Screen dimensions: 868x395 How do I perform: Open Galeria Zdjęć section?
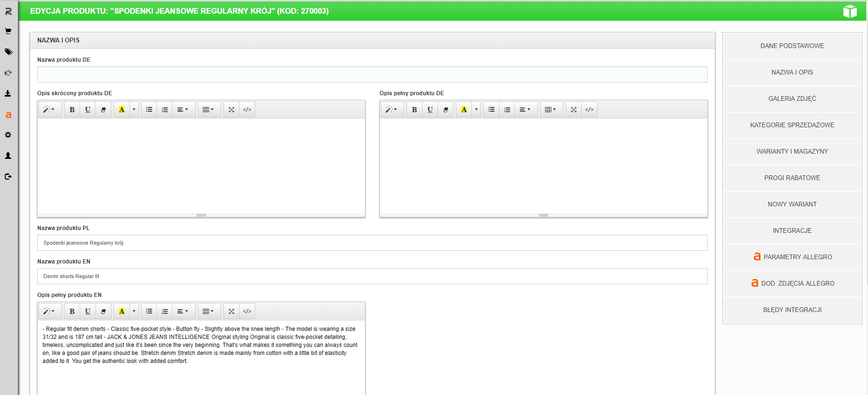792,99
